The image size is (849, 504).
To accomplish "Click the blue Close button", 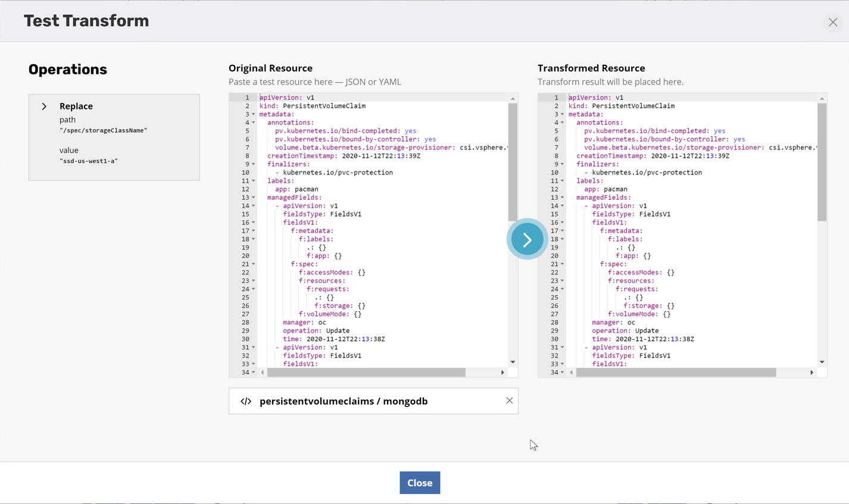I will (x=420, y=483).
